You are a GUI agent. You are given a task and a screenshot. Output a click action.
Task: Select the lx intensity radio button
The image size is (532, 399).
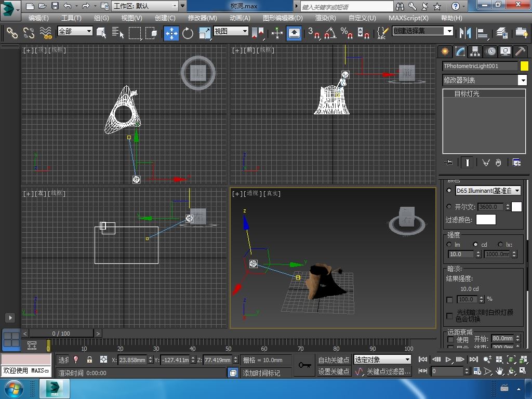point(500,244)
